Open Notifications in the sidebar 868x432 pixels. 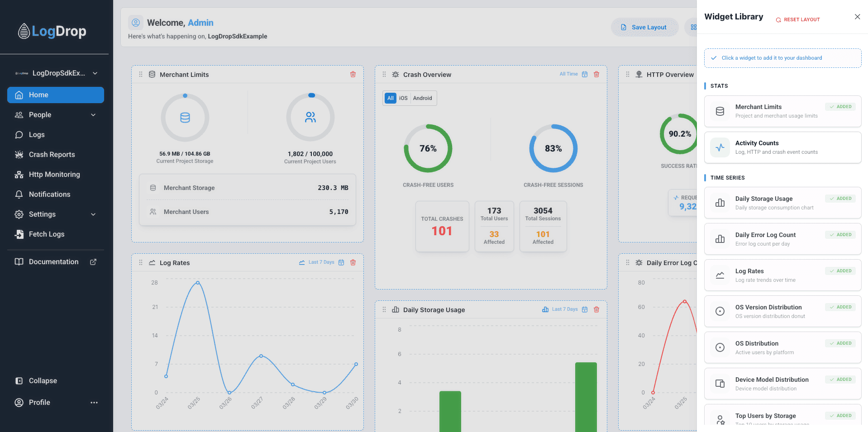56,195
